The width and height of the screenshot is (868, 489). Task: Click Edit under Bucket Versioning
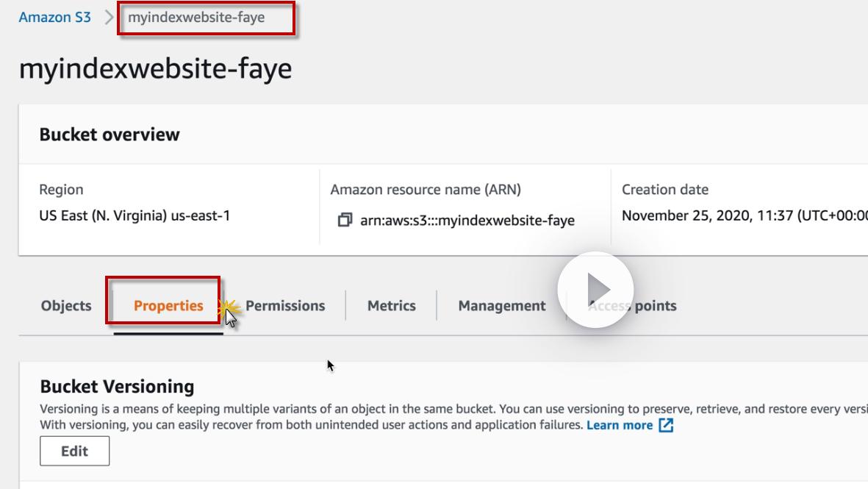(74, 451)
